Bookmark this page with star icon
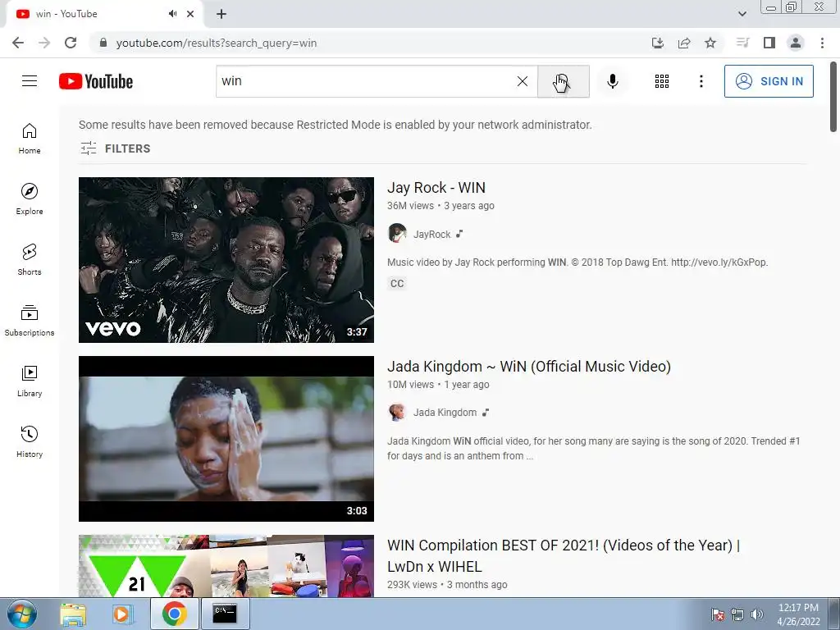The width and height of the screenshot is (840, 630). pos(710,43)
